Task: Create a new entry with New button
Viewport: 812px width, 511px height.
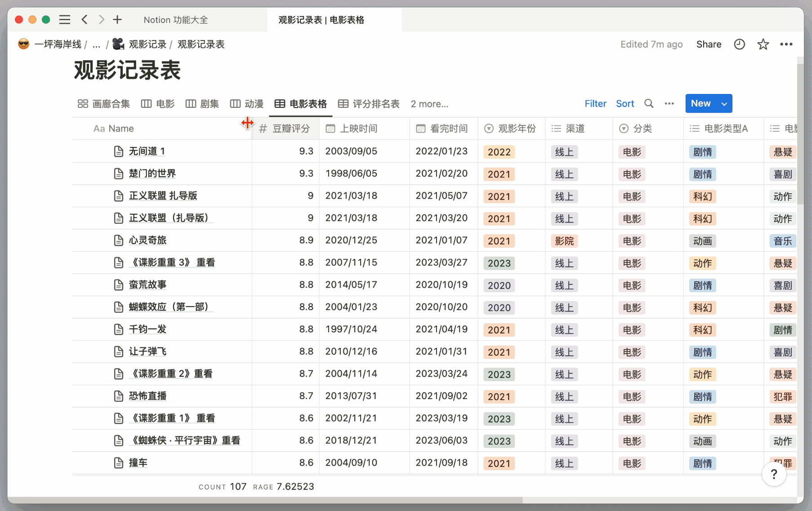Action: [701, 103]
